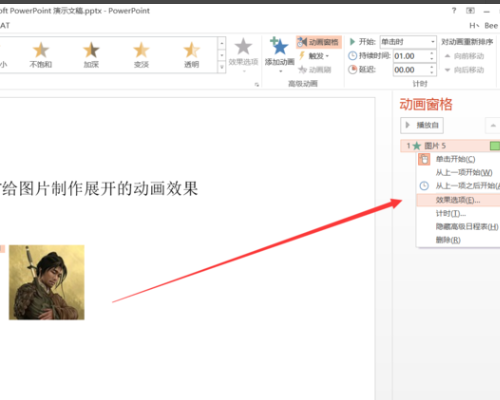Click the green star of 图片 5 entry
The width and height of the screenshot is (500, 400).
pyautogui.click(x=417, y=146)
